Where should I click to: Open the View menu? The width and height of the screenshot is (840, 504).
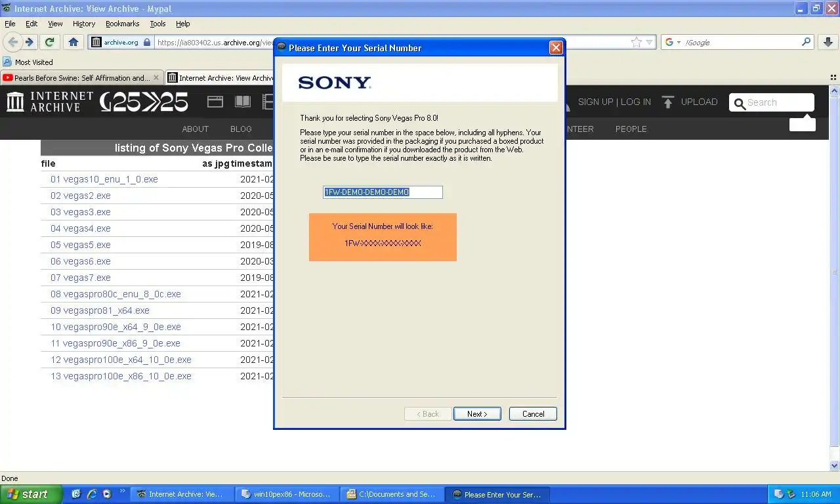pos(55,24)
